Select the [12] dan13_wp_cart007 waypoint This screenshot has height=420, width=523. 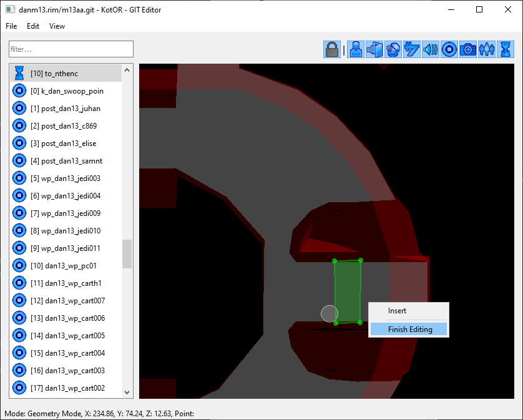(66, 301)
